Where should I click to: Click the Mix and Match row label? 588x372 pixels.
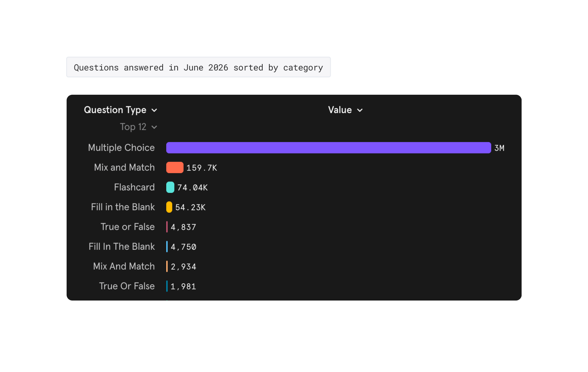124,167
